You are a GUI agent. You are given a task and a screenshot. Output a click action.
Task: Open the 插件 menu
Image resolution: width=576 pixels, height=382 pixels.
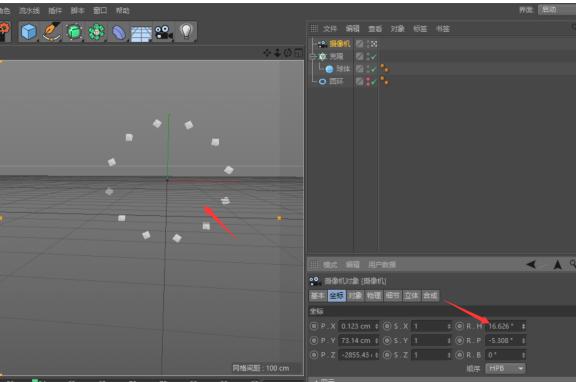tap(55, 11)
